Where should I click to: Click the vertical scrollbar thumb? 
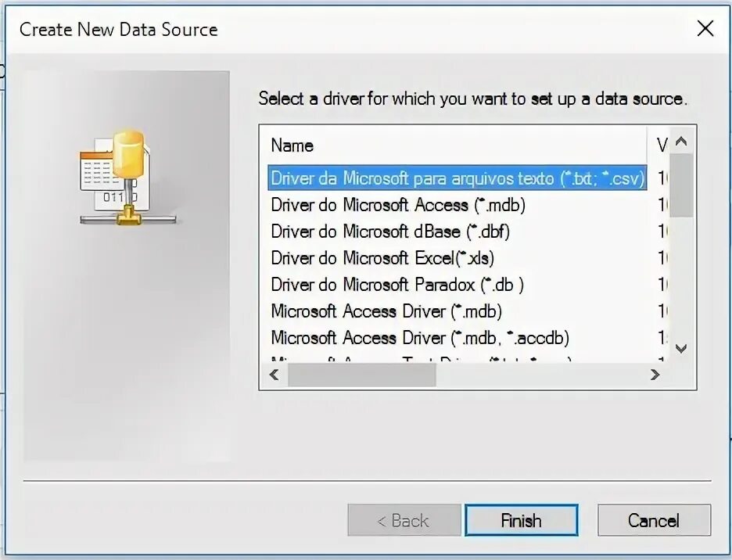point(681,185)
